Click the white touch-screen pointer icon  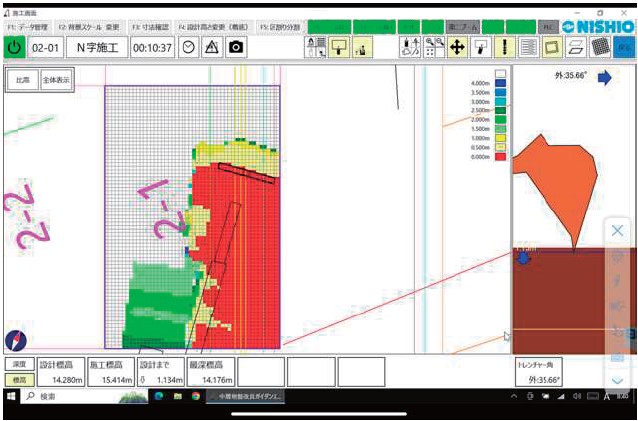[x=481, y=47]
